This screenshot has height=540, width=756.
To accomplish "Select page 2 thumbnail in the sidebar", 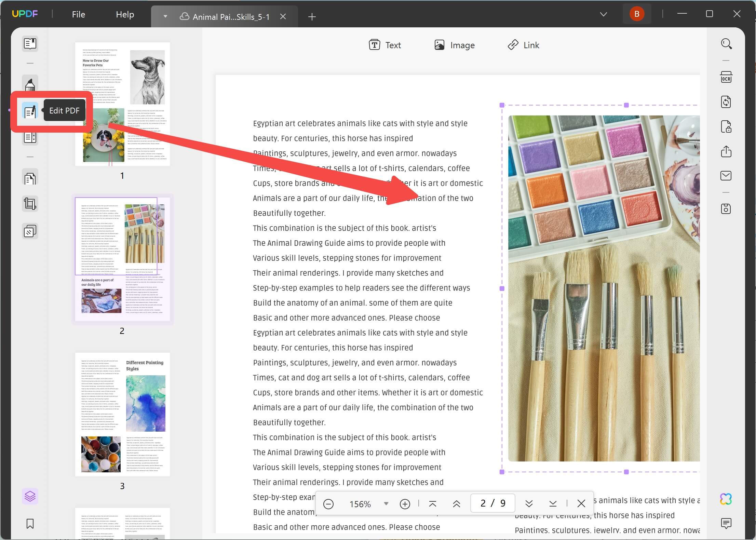I will coord(122,259).
